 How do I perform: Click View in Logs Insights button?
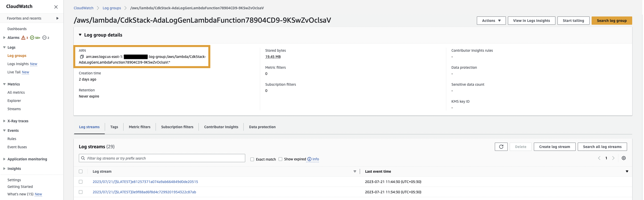pos(532,21)
